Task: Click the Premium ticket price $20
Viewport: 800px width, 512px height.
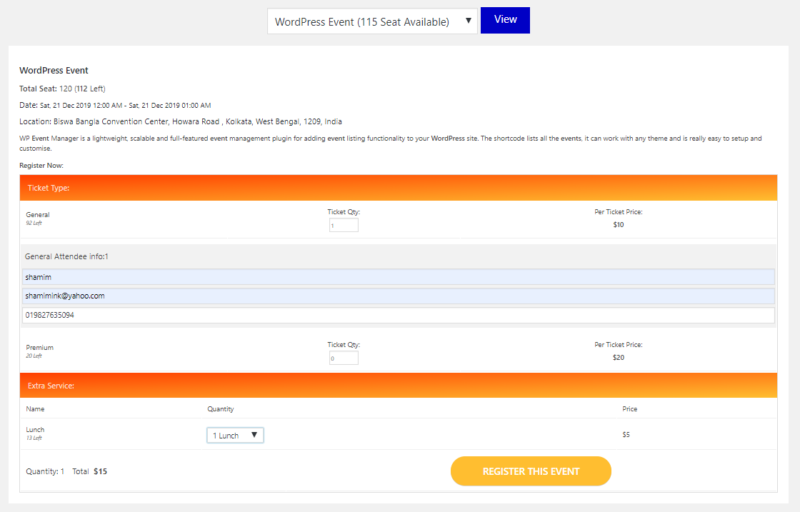Action: (618, 357)
